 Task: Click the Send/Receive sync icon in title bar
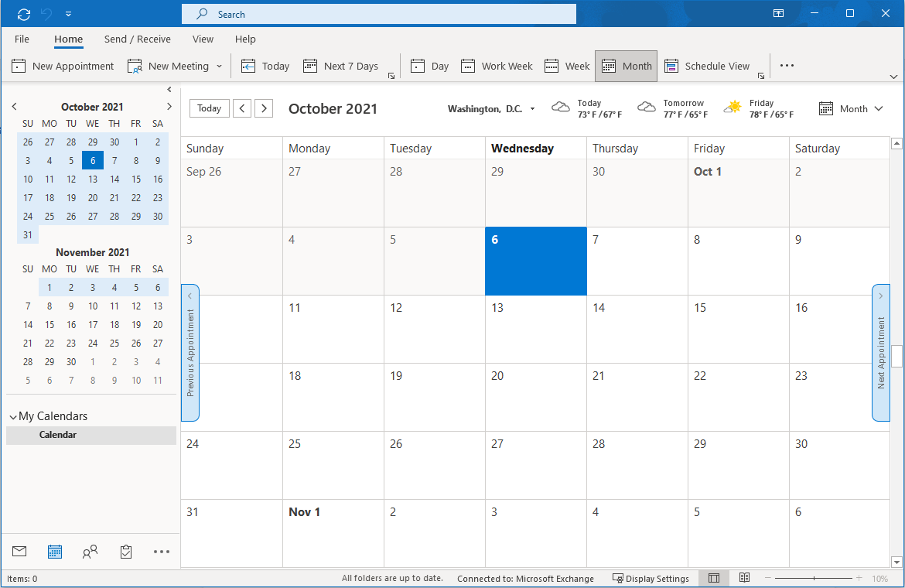(x=24, y=14)
